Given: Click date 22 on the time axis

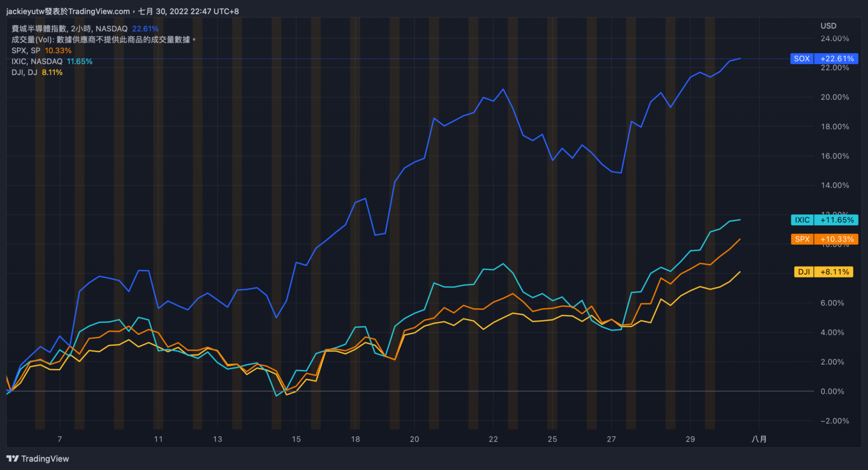Looking at the screenshot, I should coord(493,439).
